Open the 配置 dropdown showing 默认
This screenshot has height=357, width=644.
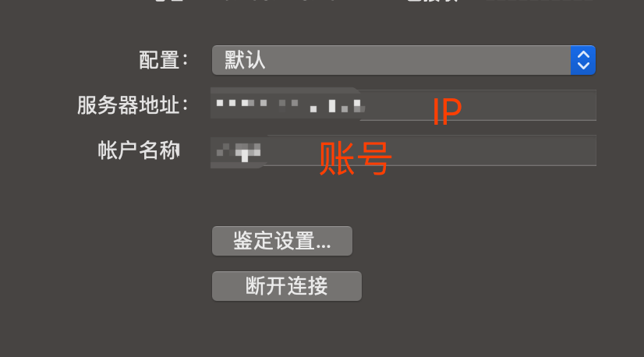[x=404, y=60]
